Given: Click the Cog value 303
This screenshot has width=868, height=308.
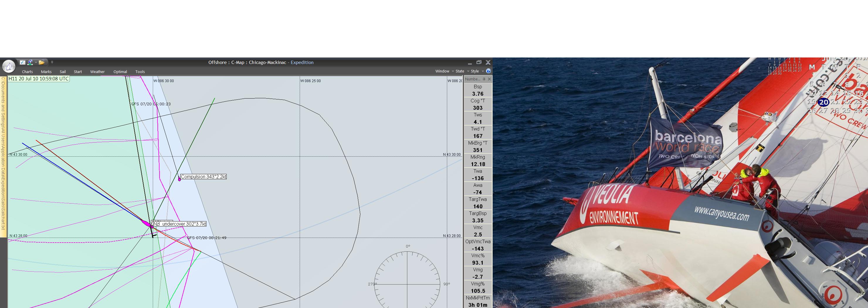Looking at the screenshot, I should tap(478, 108).
